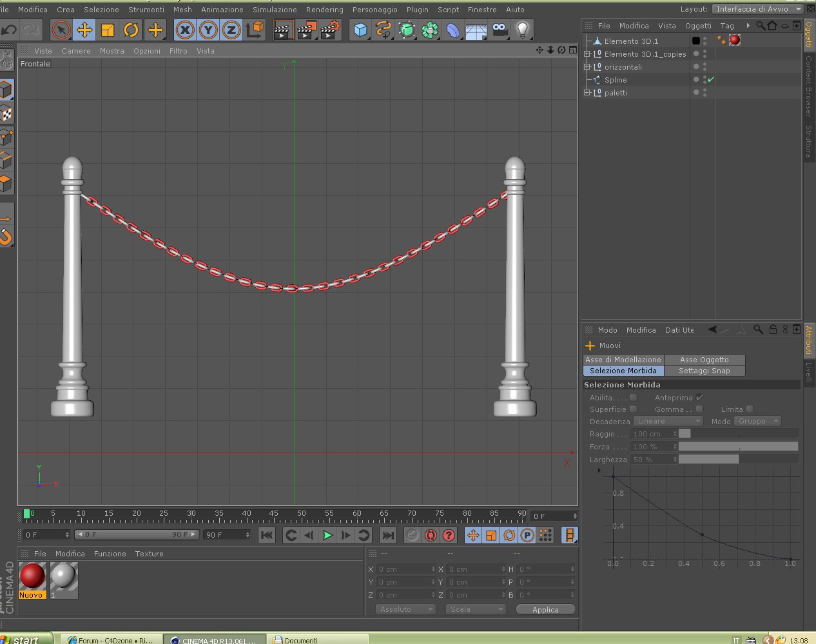Add a Cube primitive object
The width and height of the screenshot is (816, 644).
(x=360, y=30)
